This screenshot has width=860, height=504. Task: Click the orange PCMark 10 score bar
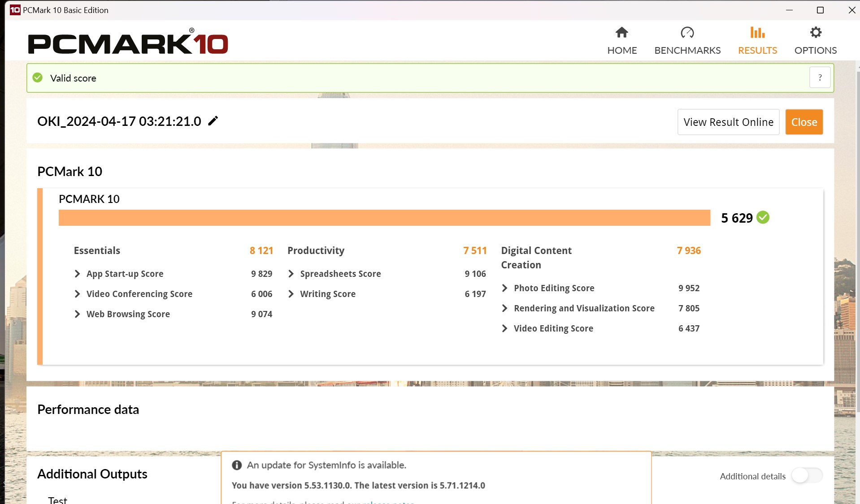[384, 218]
